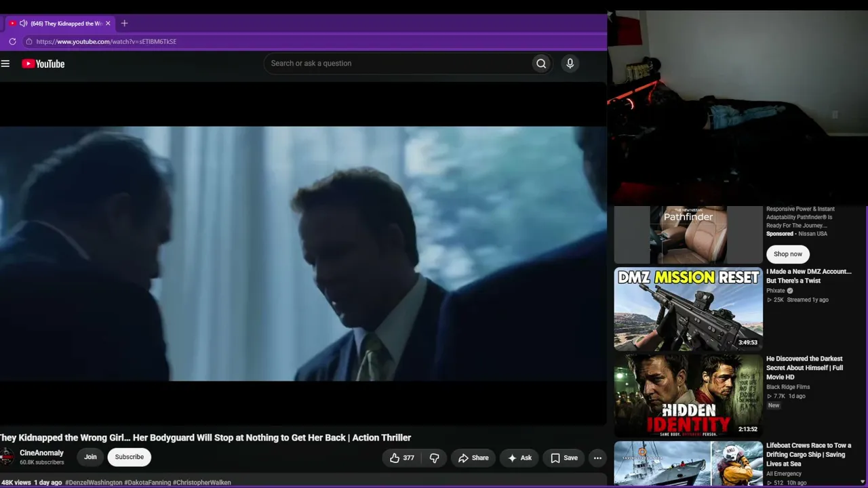Open "Lifeboat Crews Race to Tow" title

coord(809,455)
